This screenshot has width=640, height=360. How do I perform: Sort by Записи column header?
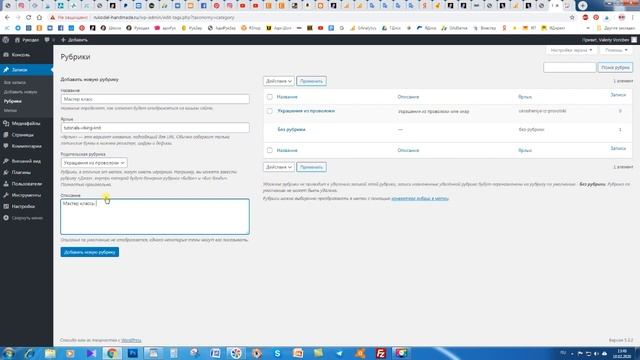[618, 95]
